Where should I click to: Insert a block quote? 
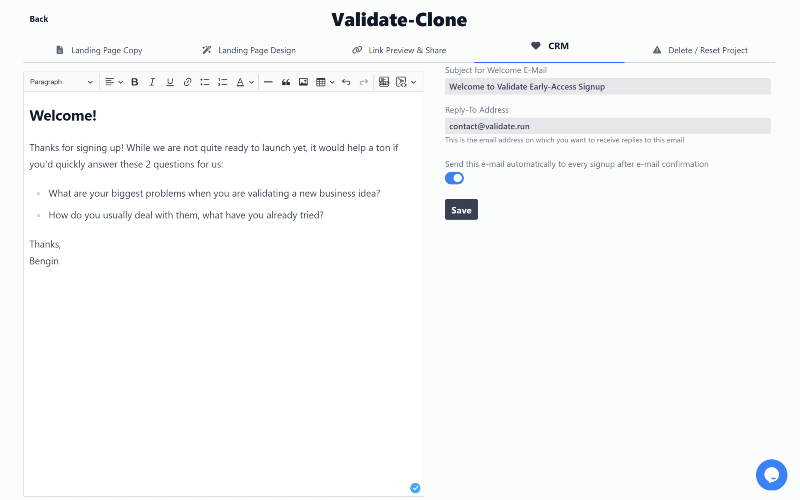(x=286, y=82)
